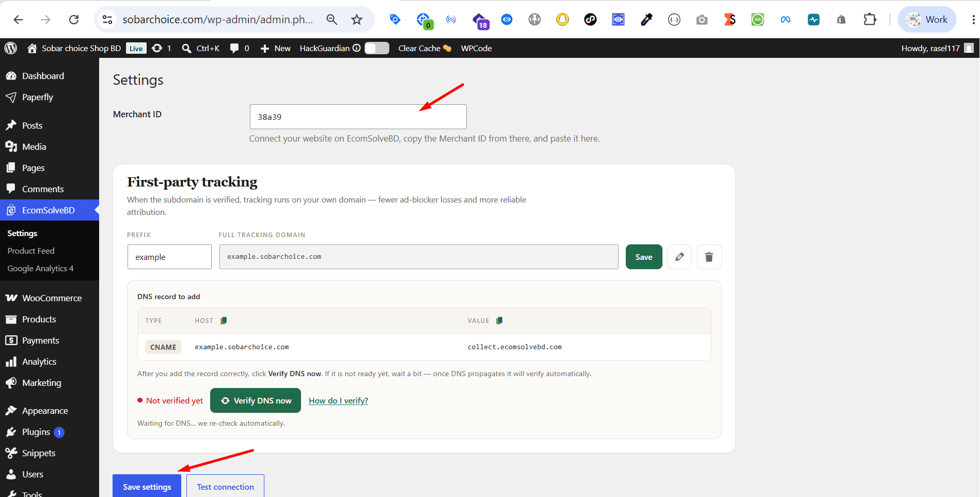Copy the DNS host value
980x497 pixels.
click(x=224, y=321)
